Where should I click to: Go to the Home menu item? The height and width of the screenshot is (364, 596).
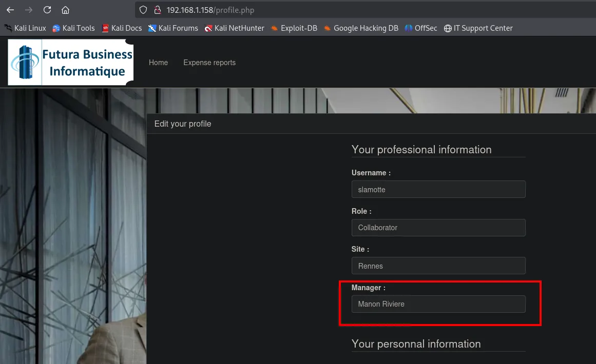[158, 63]
